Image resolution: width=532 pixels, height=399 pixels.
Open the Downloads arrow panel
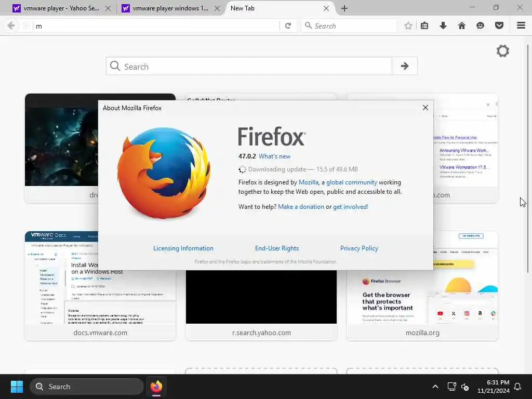click(443, 26)
